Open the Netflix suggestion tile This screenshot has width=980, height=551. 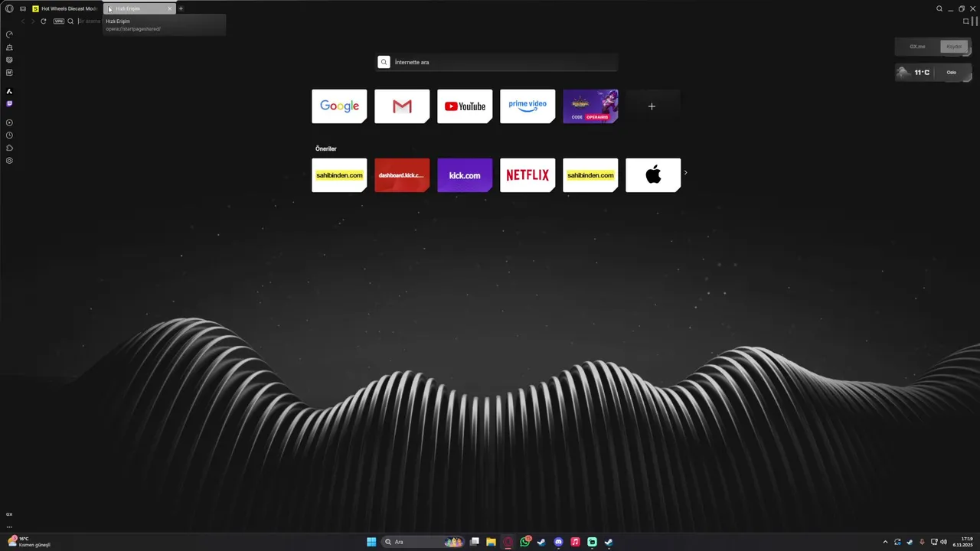(528, 175)
